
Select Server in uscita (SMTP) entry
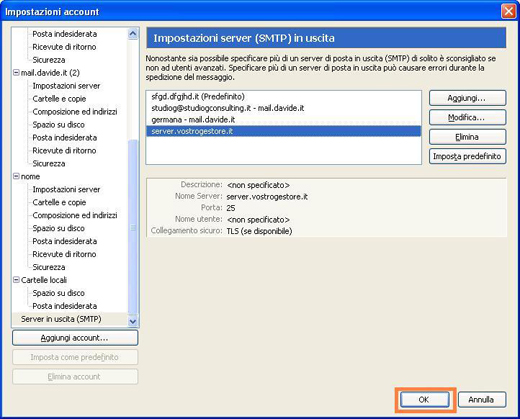pyautogui.click(x=61, y=319)
